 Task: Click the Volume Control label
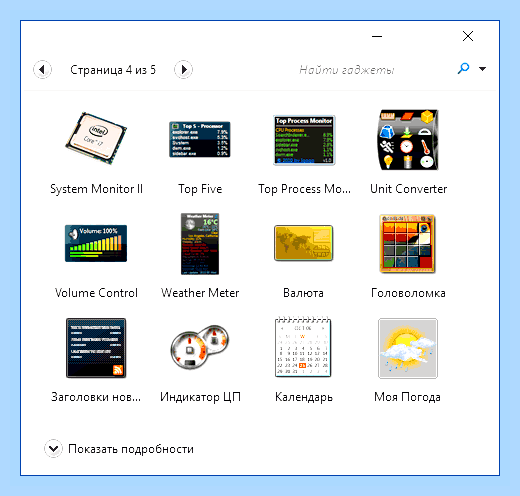click(x=96, y=293)
